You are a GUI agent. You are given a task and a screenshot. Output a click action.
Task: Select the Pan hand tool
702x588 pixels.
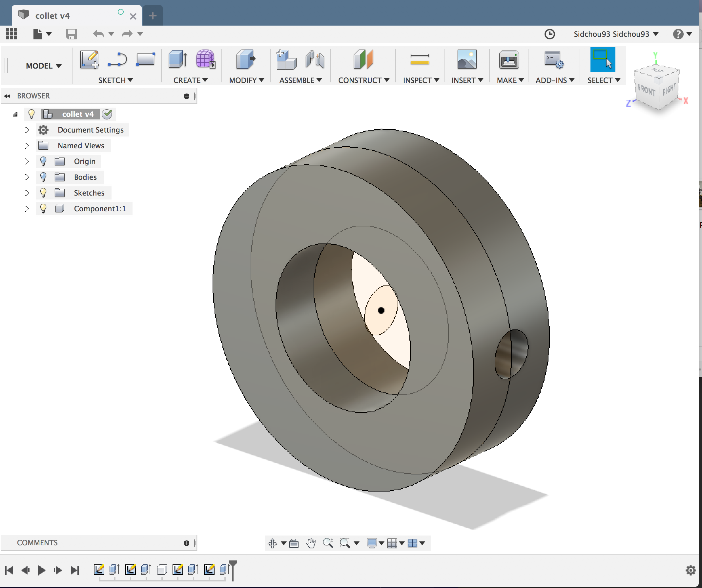(311, 543)
